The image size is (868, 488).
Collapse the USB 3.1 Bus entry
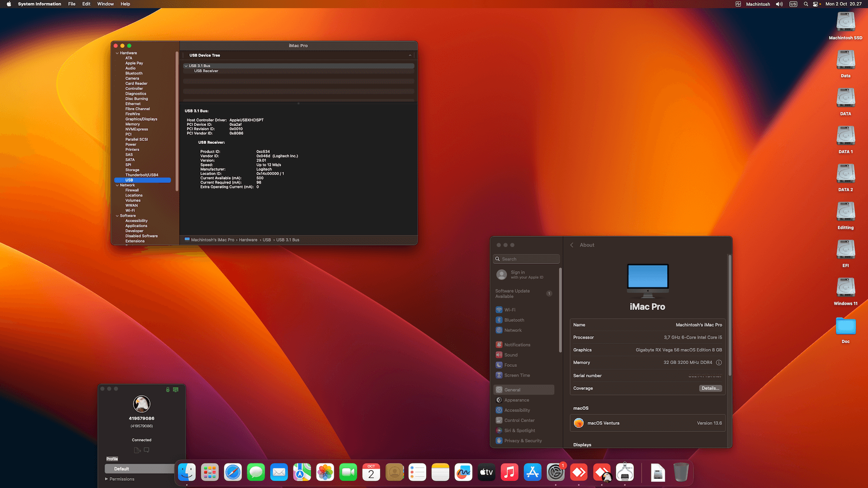[186, 66]
